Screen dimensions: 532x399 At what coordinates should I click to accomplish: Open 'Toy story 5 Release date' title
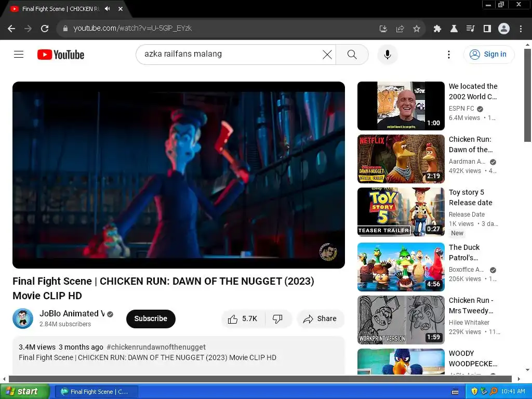click(470, 197)
